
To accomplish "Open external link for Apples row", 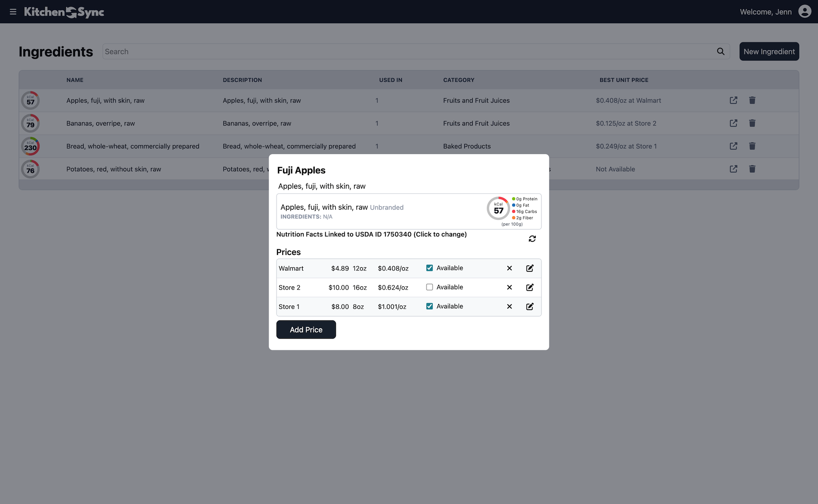I will [733, 100].
